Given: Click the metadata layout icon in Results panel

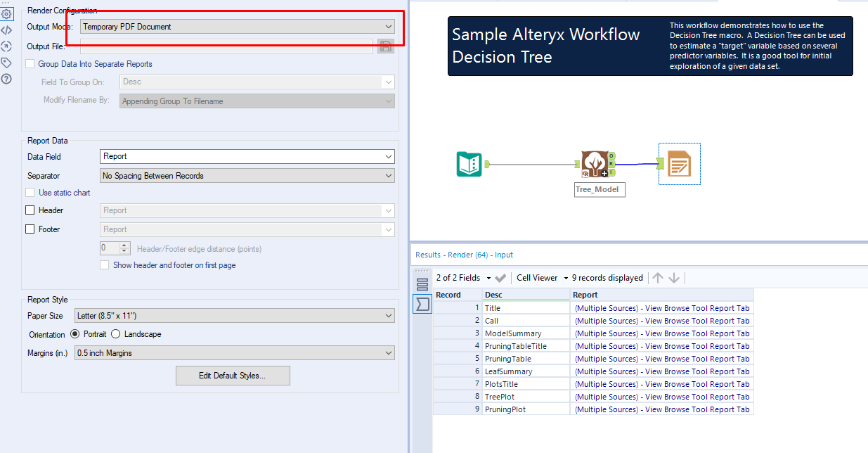Looking at the screenshot, I should pos(422,284).
